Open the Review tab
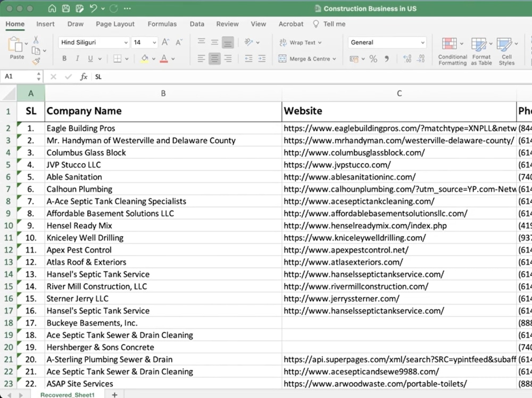Image resolution: width=532 pixels, height=398 pixels. pos(227,24)
